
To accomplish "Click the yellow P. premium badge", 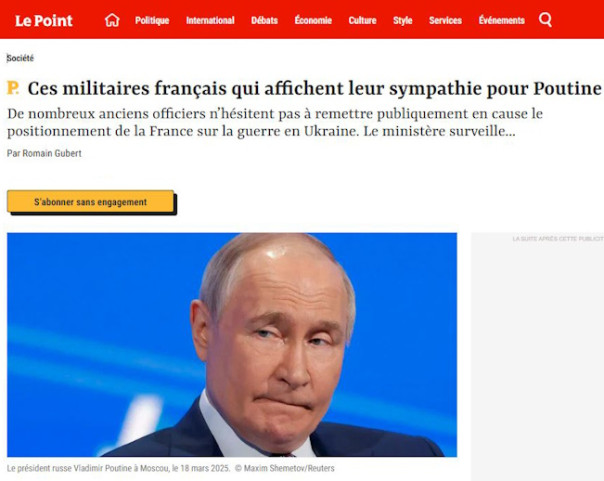I will [x=13, y=88].
